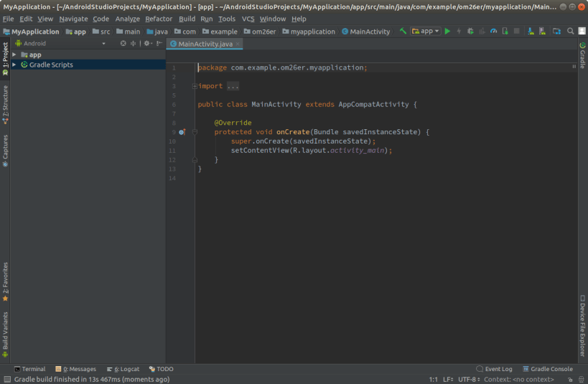Click the om26er breadcrumb folder
Image resolution: width=588 pixels, height=384 pixels.
pos(260,32)
